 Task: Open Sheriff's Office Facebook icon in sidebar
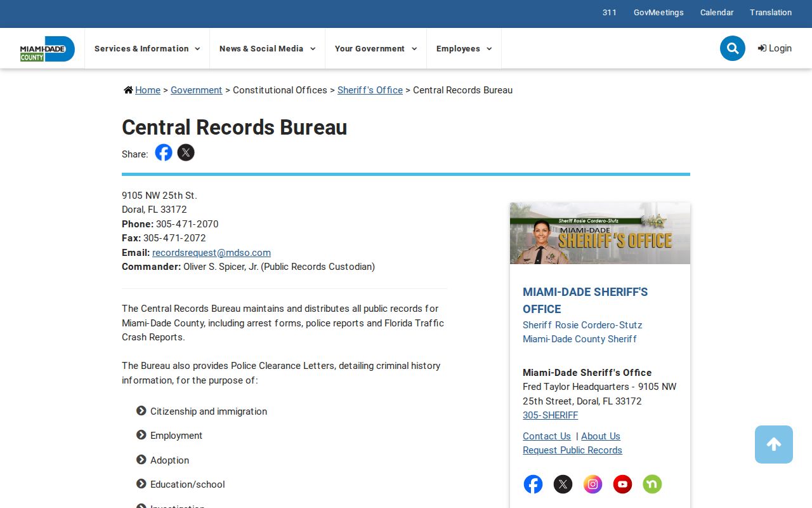tap(533, 485)
